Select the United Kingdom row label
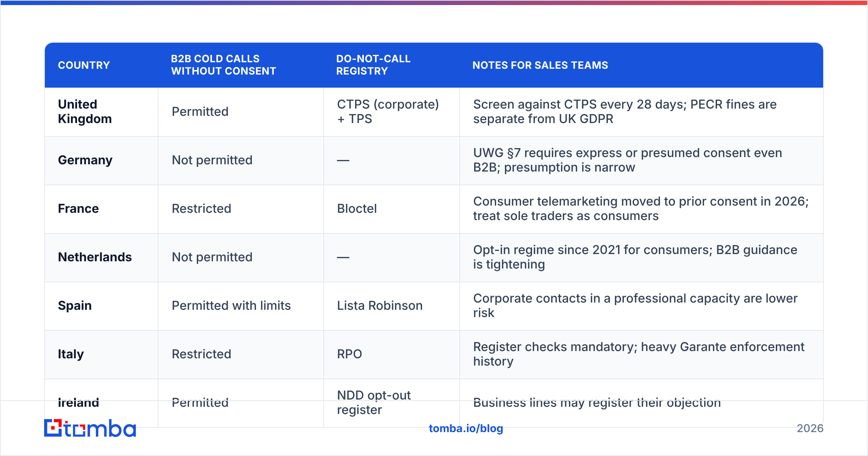 coord(85,111)
